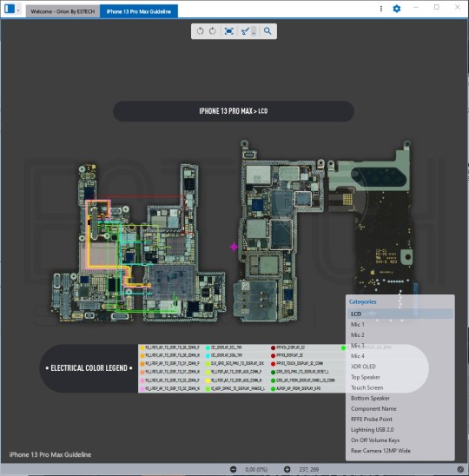The width and height of the screenshot is (469, 476).
Task: Click the Categories panel header
Action: click(x=362, y=301)
